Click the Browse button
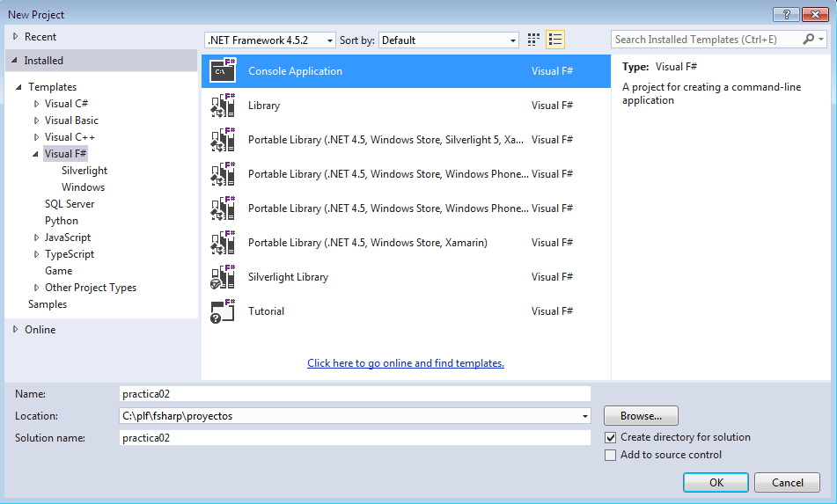837x504 pixels. tap(641, 416)
